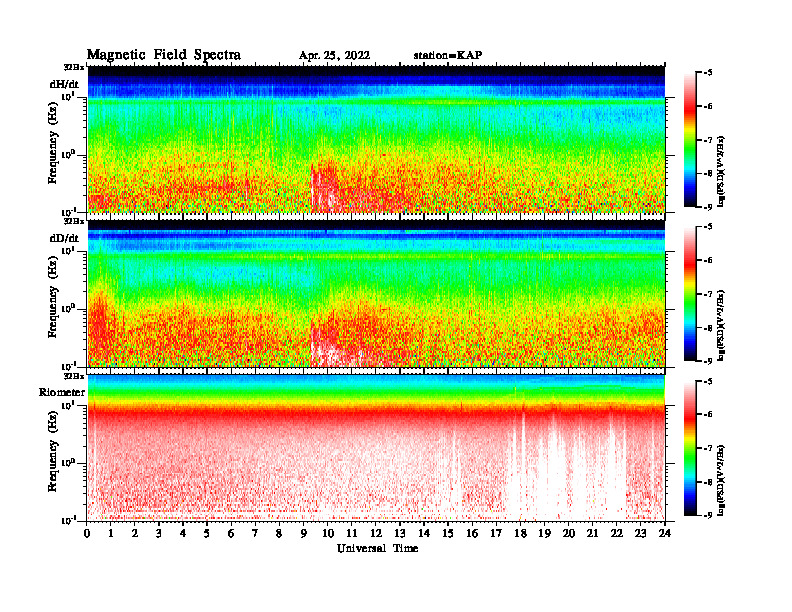The image size is (792, 612).
Task: Open the dH/dt spectrogram plot
Action: [376, 139]
